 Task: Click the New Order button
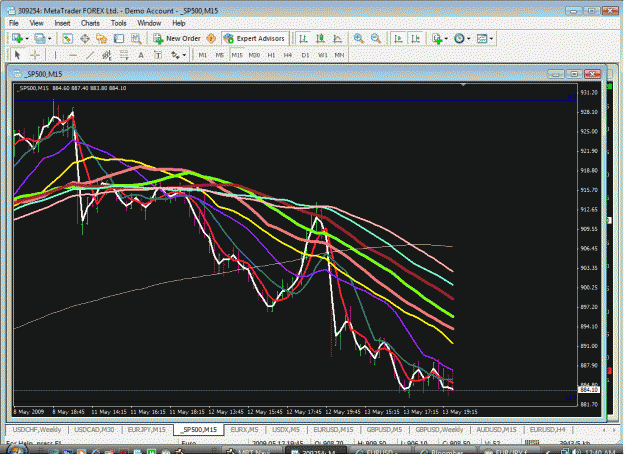point(177,39)
